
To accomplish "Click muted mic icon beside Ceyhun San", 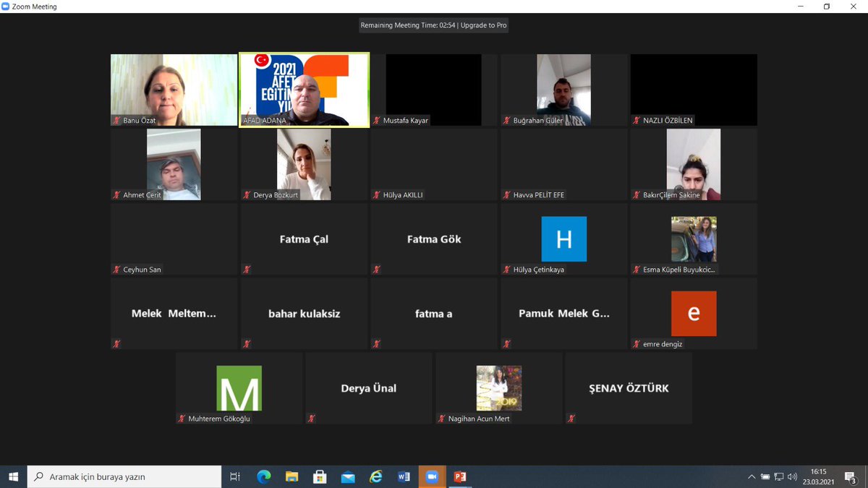I will [x=116, y=270].
